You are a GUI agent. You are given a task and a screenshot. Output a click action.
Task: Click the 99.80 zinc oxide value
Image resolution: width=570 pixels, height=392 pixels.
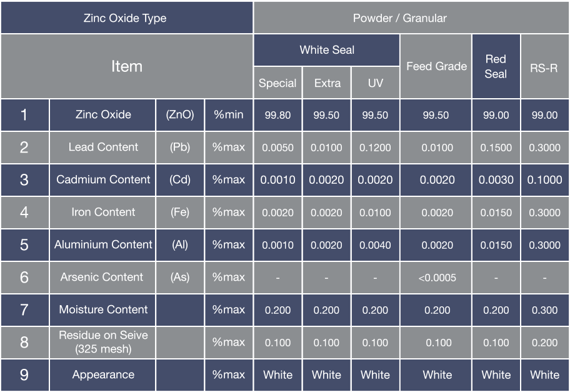click(x=277, y=115)
